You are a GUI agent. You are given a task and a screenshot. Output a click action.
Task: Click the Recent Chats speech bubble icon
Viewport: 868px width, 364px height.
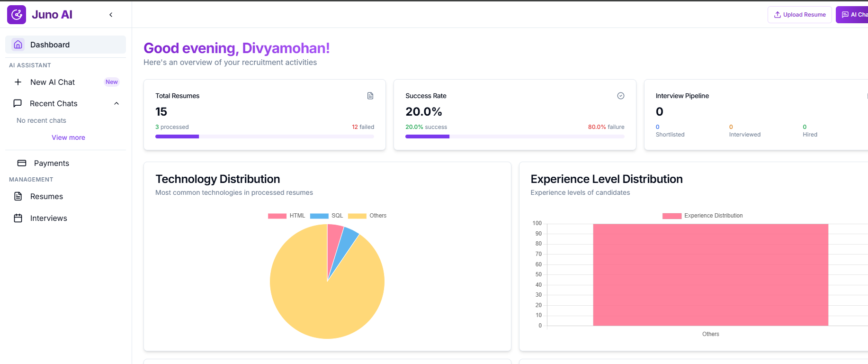coord(18,103)
